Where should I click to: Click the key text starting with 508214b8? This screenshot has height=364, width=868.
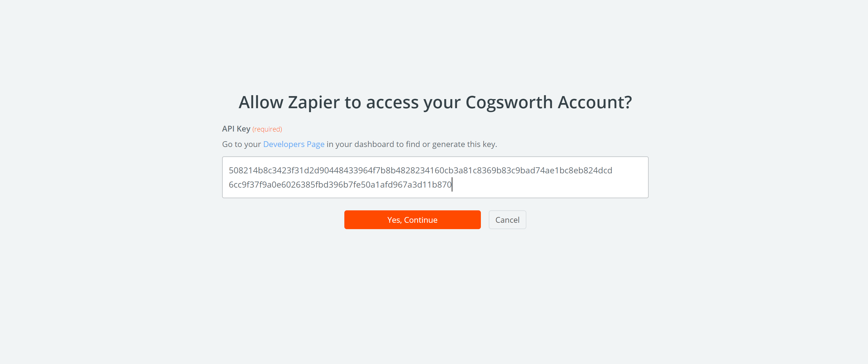(x=420, y=170)
